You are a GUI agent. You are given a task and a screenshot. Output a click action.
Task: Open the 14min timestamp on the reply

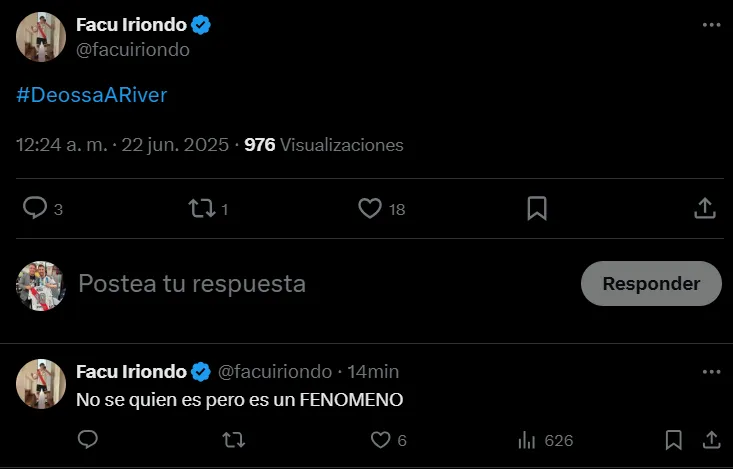(373, 372)
